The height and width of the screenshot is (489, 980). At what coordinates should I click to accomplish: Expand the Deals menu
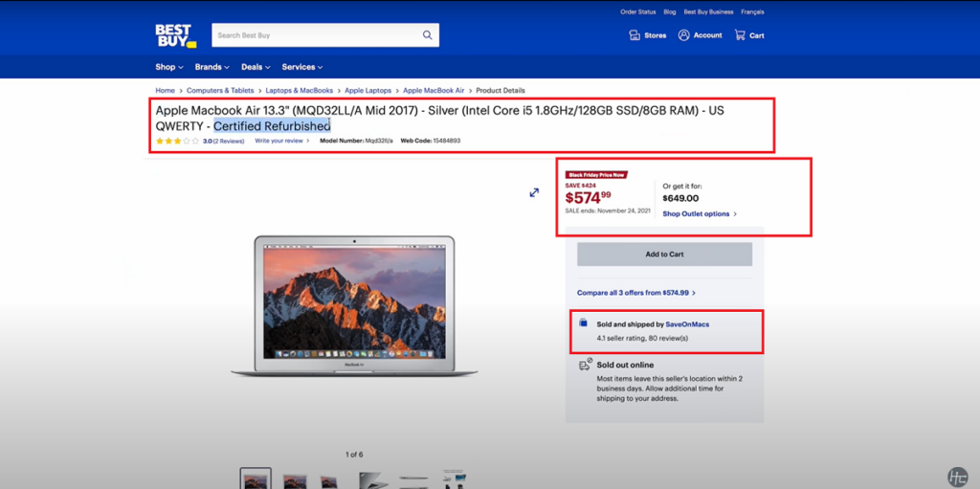pos(256,67)
